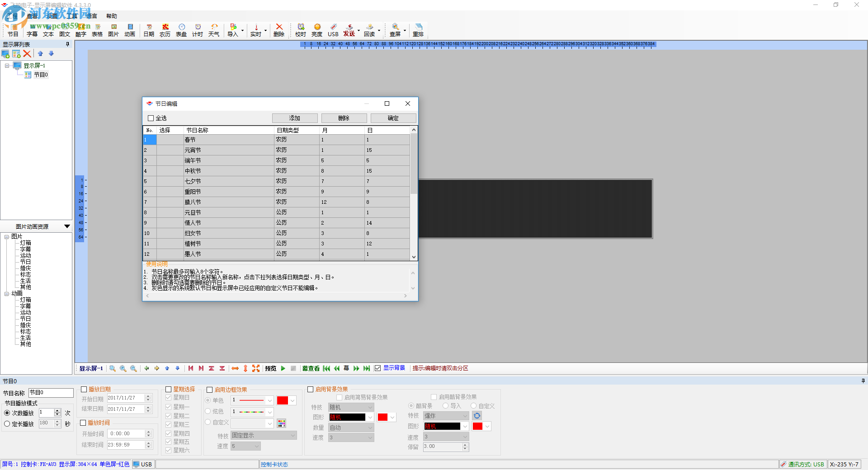This screenshot has height=470, width=868.
Task: Choose the 图文 toolbar icon
Action: (65, 30)
